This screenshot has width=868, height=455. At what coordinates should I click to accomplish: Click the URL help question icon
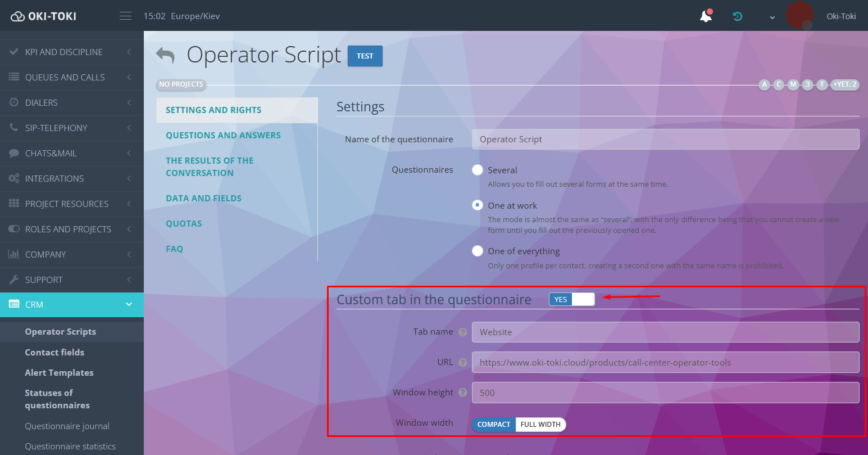(463, 362)
